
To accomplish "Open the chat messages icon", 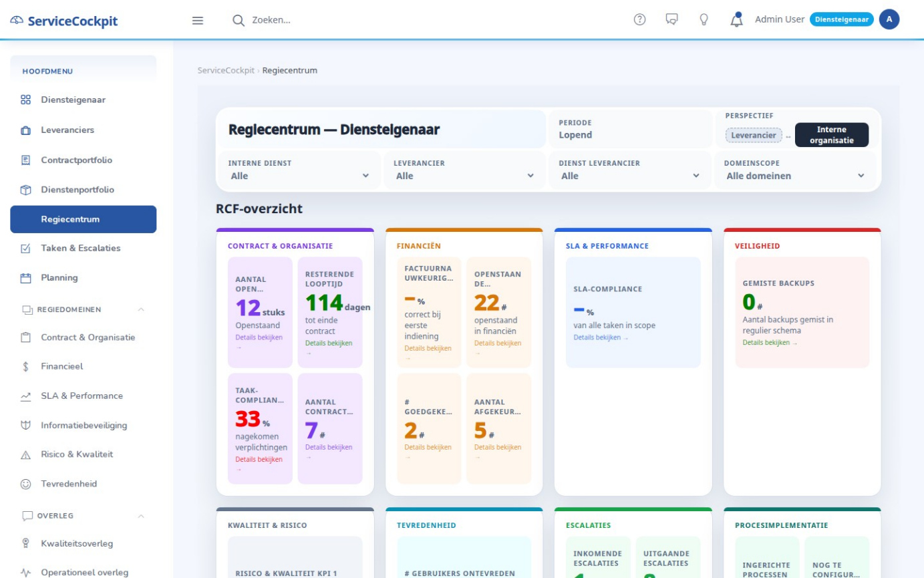I will point(672,19).
